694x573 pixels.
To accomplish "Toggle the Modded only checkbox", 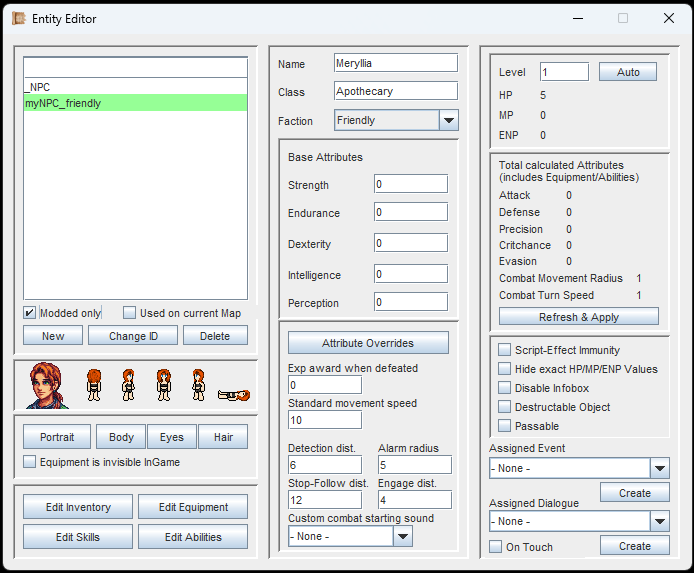I will coord(30,313).
